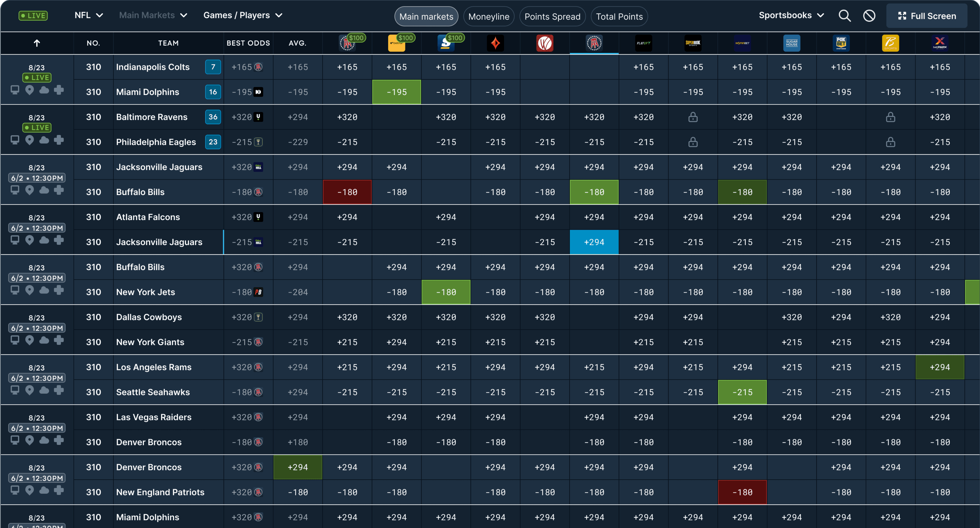Select the SuperBook Sports column icon
980x528 pixels.
coord(693,43)
